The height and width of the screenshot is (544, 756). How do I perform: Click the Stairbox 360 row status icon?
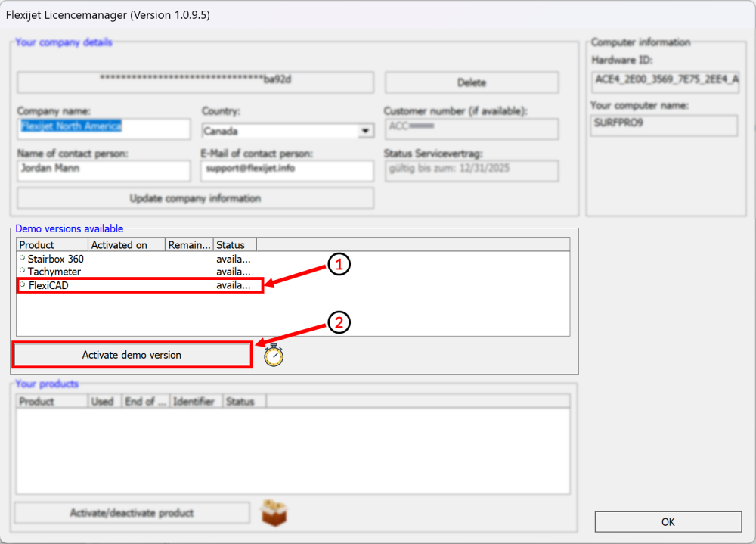coord(22,258)
